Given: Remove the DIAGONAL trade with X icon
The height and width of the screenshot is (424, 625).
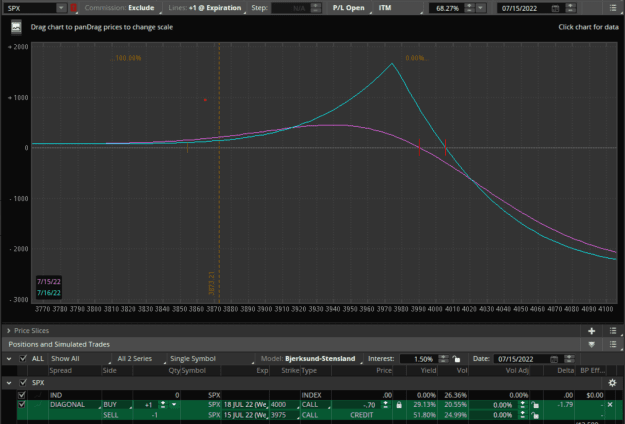Looking at the screenshot, I should tap(610, 404).
